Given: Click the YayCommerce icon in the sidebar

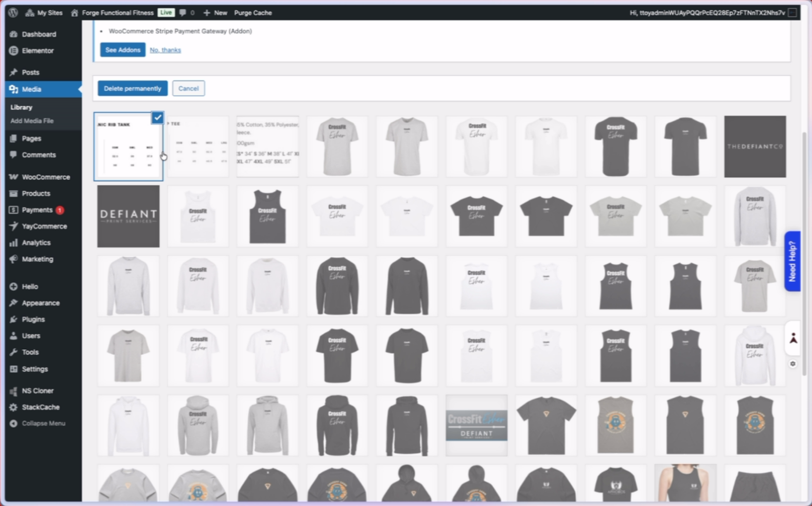Looking at the screenshot, I should click(x=14, y=226).
